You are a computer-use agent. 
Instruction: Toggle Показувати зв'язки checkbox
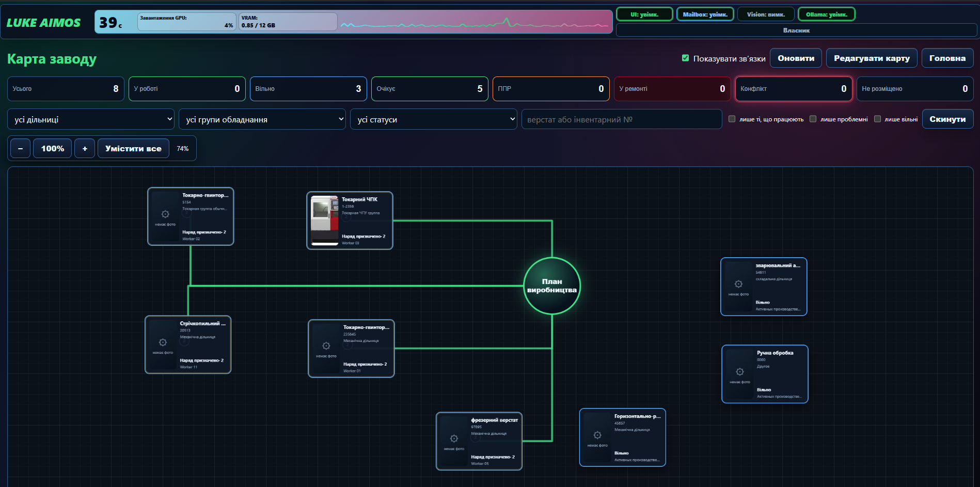685,58
